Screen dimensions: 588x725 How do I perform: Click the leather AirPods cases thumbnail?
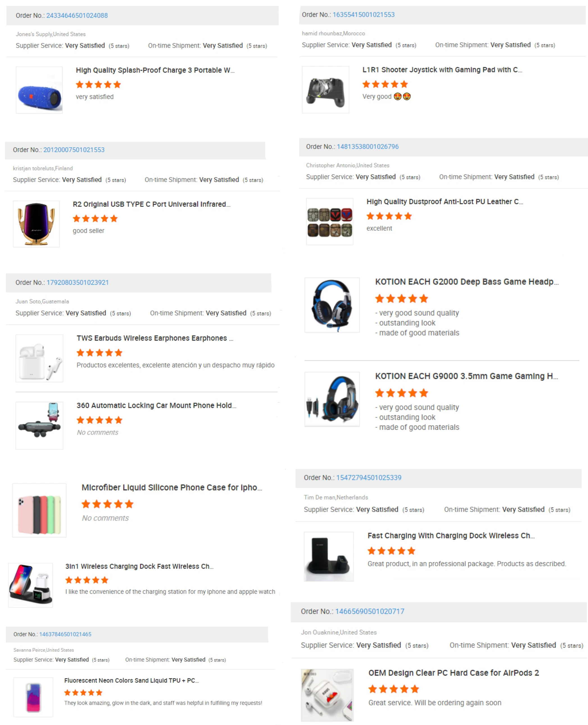point(330,221)
